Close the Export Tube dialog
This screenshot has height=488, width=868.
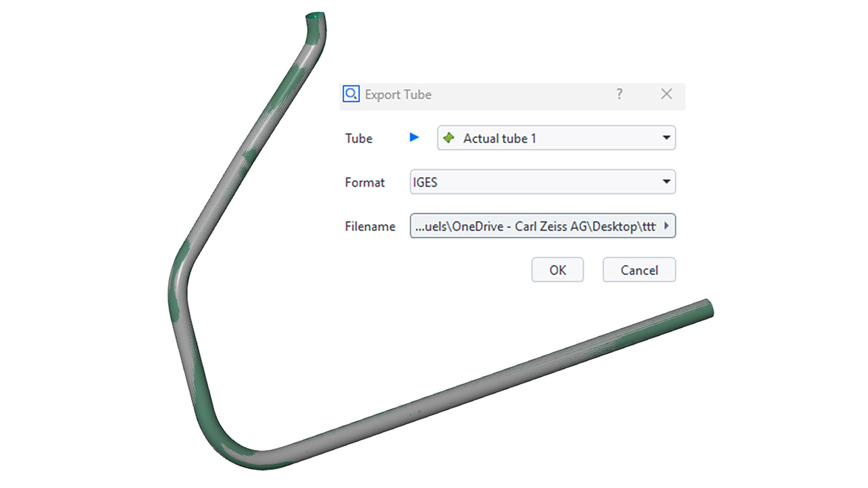point(666,94)
